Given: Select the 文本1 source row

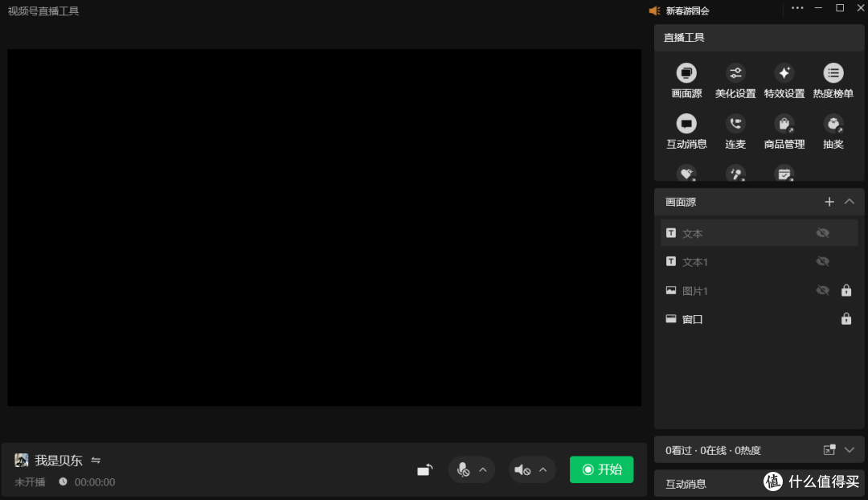Looking at the screenshot, I should [759, 261].
